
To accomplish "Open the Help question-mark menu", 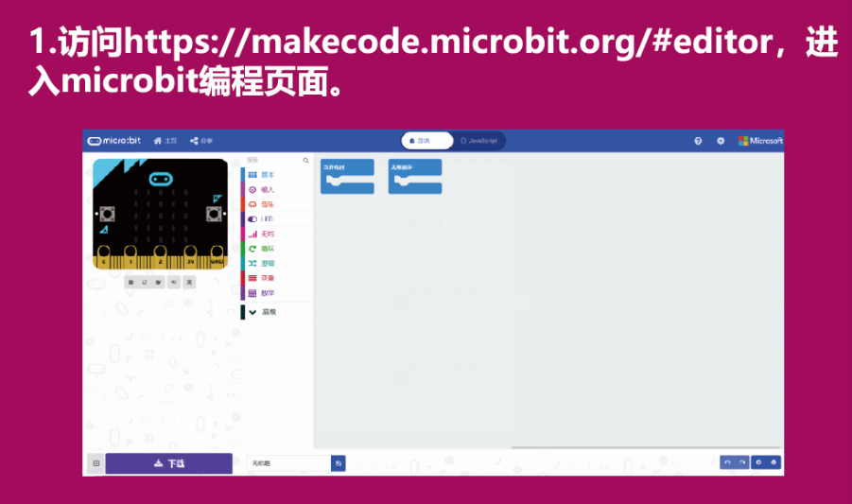I will click(x=698, y=141).
